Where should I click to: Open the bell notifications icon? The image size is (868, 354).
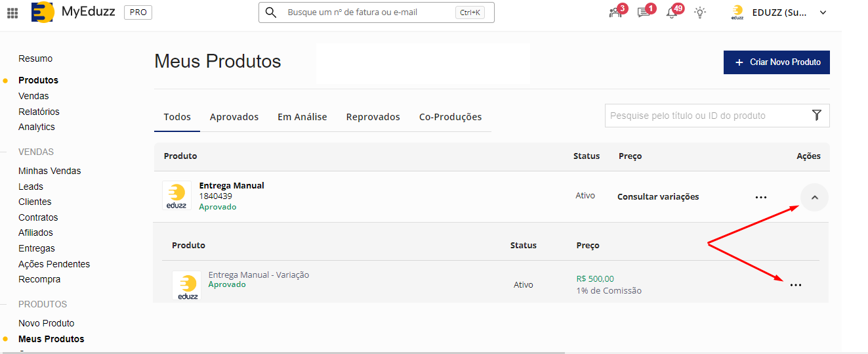pyautogui.click(x=672, y=12)
